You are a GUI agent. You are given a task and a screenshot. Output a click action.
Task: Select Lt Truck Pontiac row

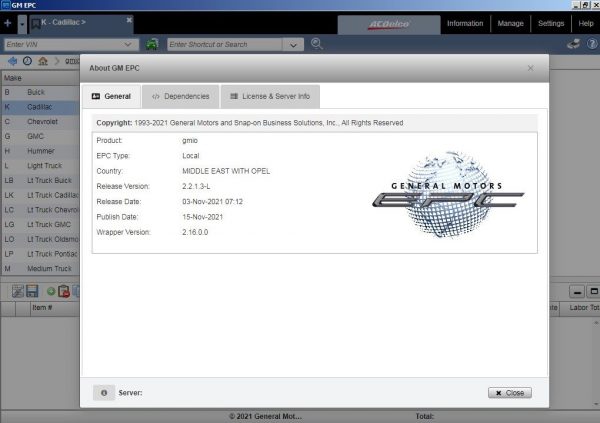[41, 254]
